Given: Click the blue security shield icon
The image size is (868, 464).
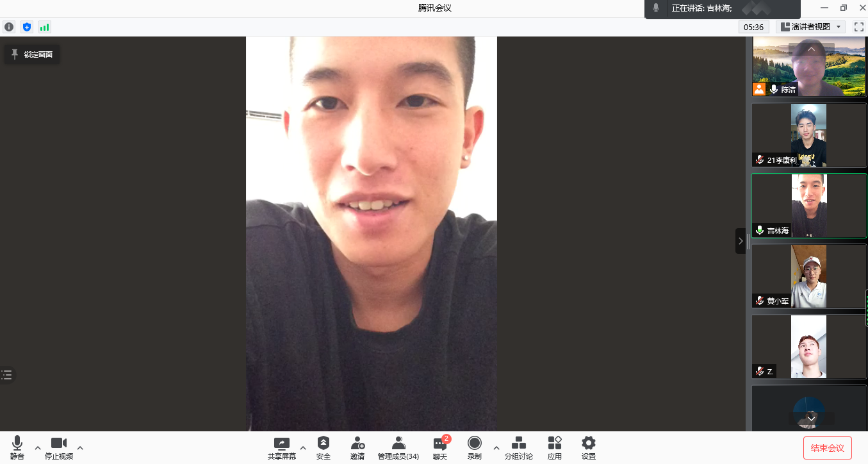Looking at the screenshot, I should [26, 27].
